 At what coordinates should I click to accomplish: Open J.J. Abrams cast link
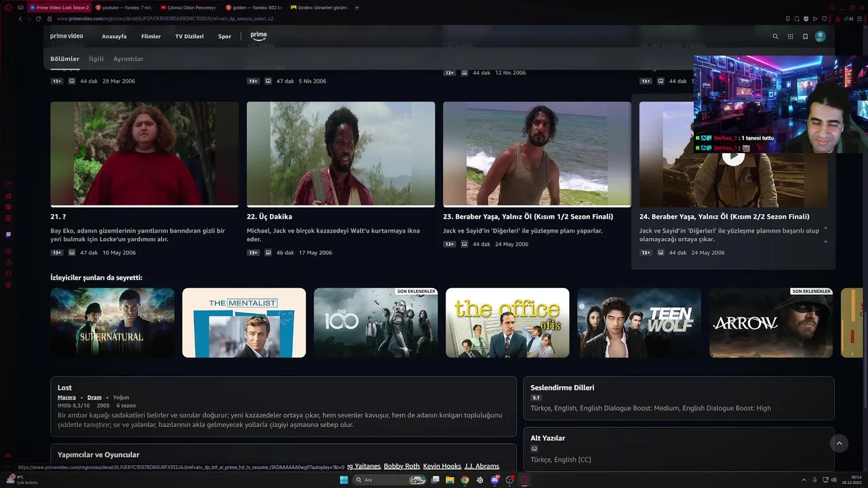481,466
